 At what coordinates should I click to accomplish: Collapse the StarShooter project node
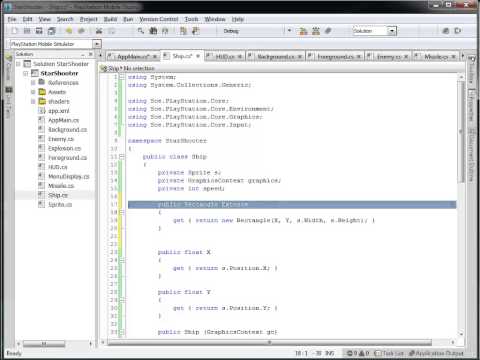pos(26,73)
